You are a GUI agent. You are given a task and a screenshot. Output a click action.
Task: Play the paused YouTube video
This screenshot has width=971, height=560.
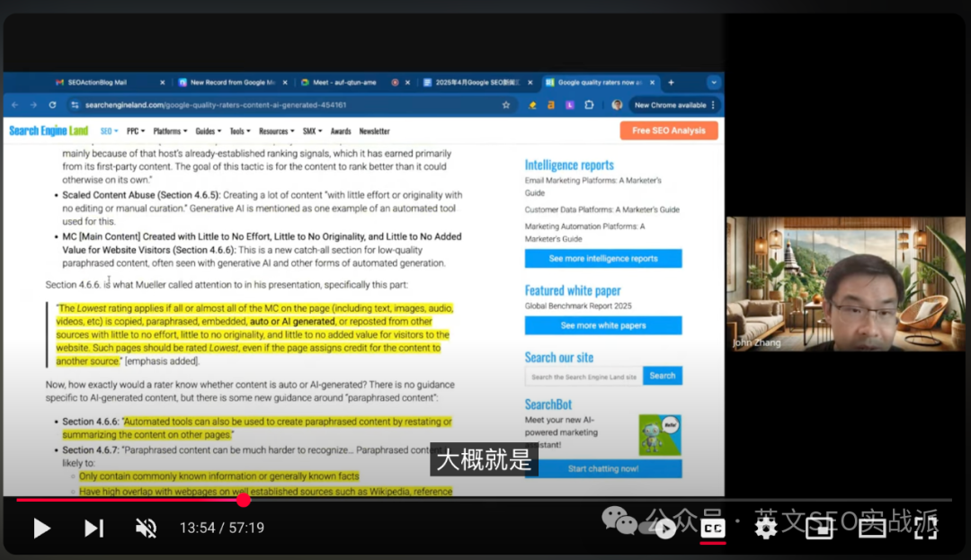(41, 529)
